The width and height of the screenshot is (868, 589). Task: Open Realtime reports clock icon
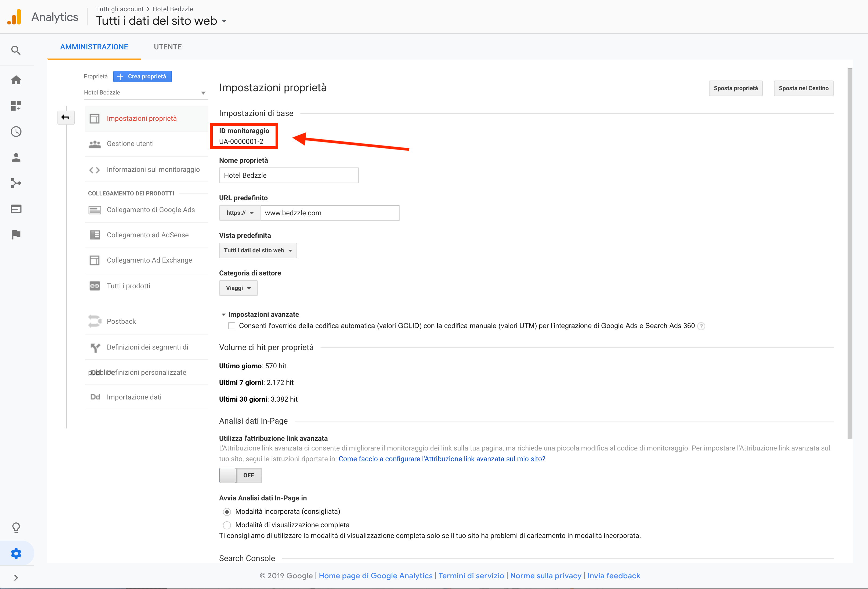pos(16,131)
